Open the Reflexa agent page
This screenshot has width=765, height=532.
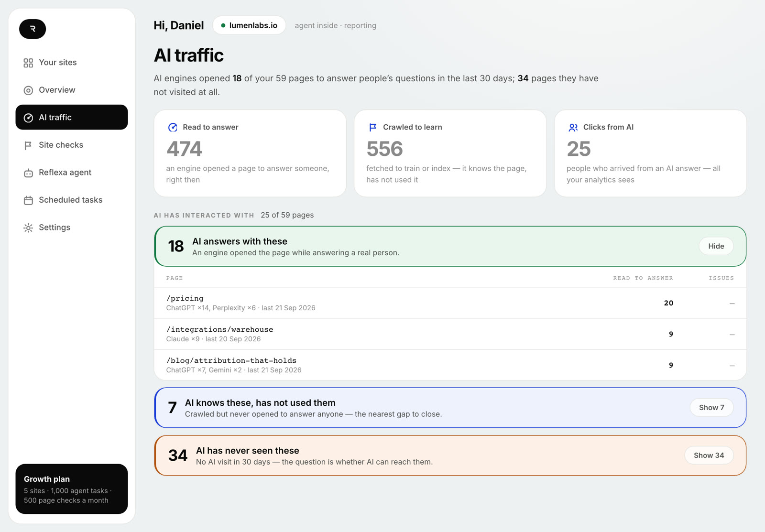pyautogui.click(x=72, y=173)
